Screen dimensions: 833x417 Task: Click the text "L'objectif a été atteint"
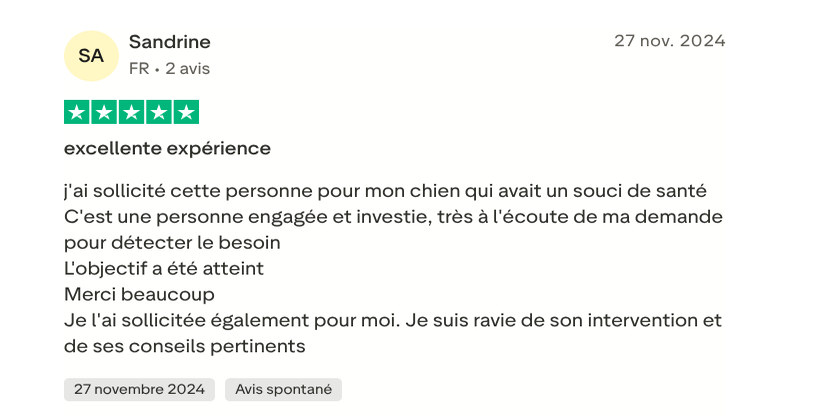click(164, 268)
